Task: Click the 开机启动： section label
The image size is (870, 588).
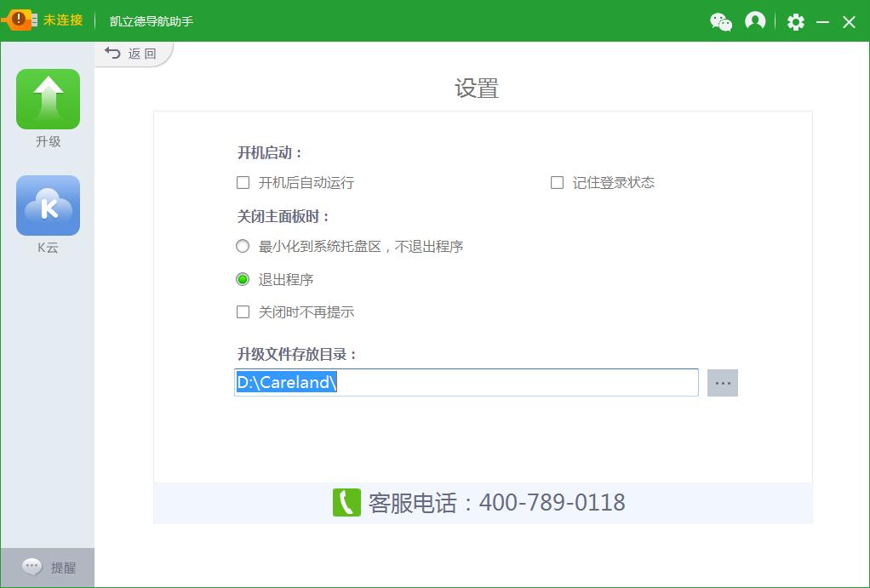Action: [x=270, y=152]
